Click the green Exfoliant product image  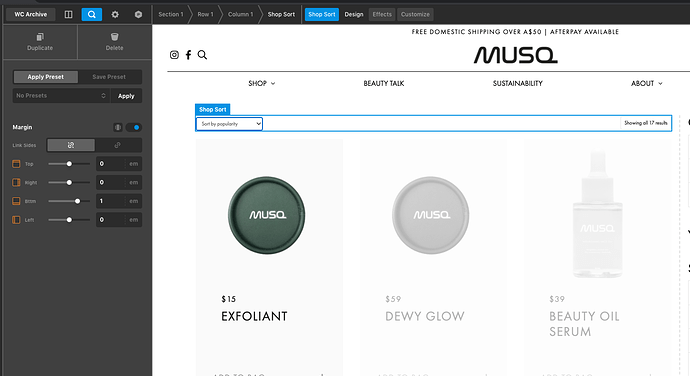266,215
